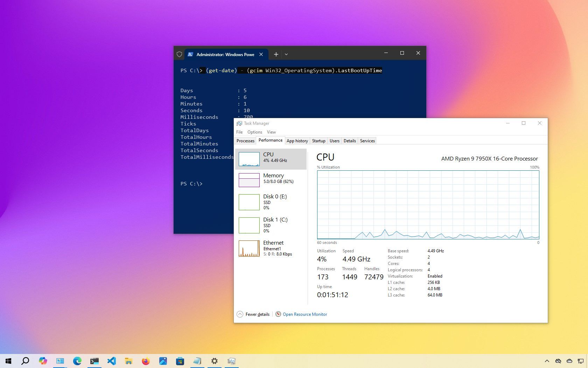588x368 pixels.
Task: Select Disk 0 (E:) performance view
Action: (x=271, y=202)
